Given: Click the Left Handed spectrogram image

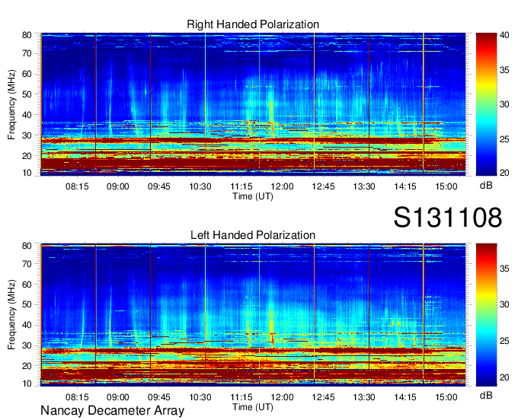Looking at the screenshot, I should [x=253, y=315].
